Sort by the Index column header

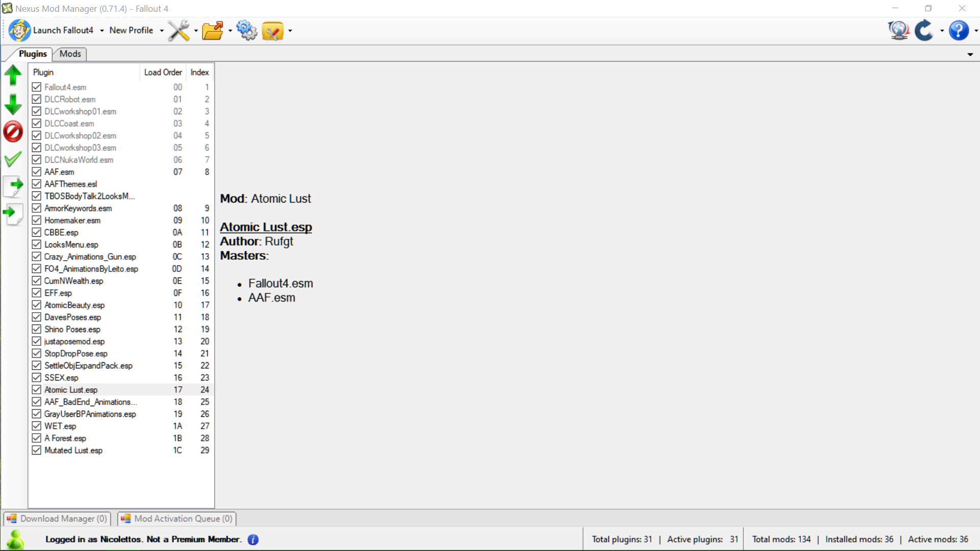200,72
